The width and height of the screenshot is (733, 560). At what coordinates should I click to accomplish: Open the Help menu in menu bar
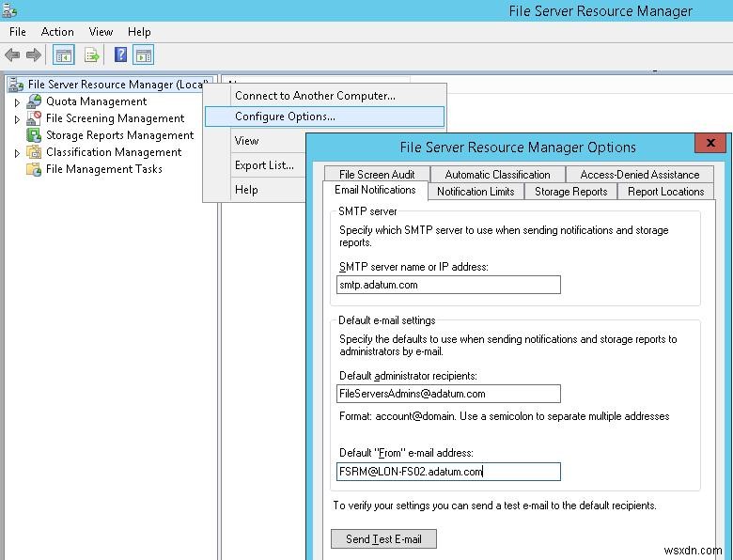(x=139, y=32)
